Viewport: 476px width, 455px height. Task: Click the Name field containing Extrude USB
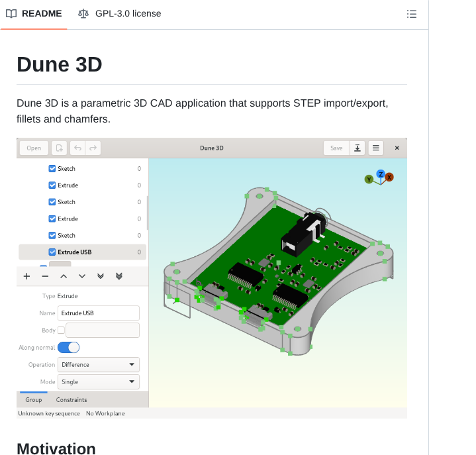tap(99, 313)
